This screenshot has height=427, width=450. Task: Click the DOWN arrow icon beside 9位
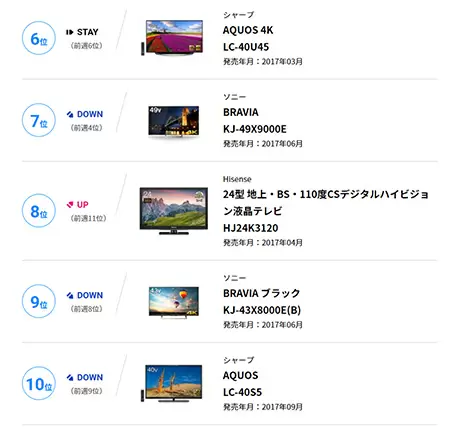70,295
